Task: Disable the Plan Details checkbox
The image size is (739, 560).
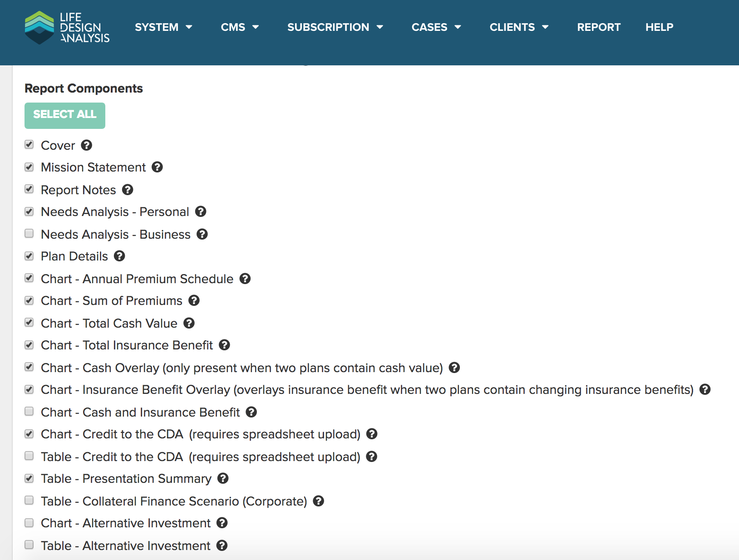Action: [x=29, y=256]
